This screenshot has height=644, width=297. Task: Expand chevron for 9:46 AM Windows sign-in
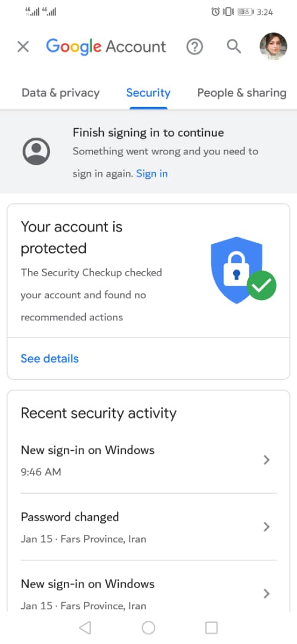click(x=267, y=460)
